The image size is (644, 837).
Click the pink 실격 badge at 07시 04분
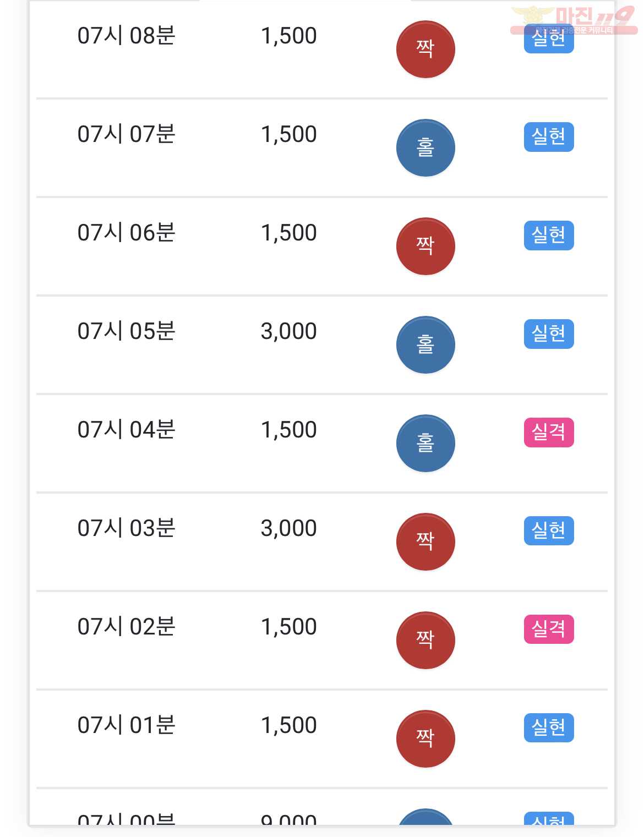(x=549, y=433)
